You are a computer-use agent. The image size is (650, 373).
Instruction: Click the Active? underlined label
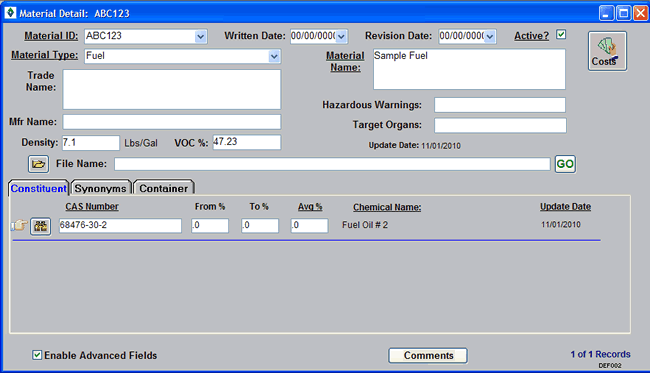coord(531,36)
